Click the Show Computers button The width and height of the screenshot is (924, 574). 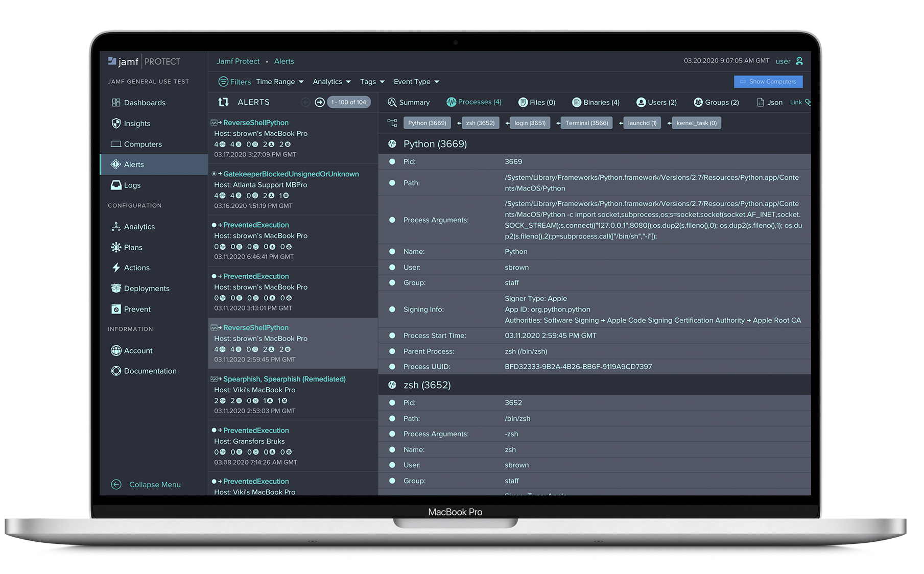pos(768,82)
